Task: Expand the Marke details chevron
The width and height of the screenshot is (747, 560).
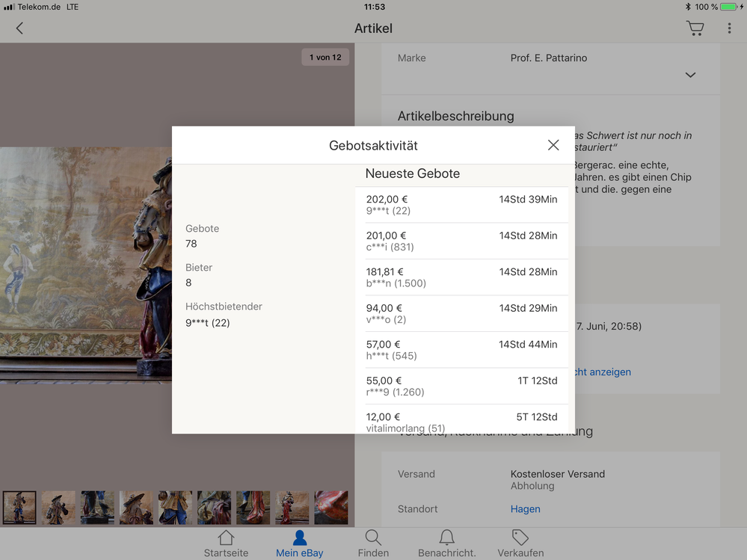Action: click(x=690, y=75)
